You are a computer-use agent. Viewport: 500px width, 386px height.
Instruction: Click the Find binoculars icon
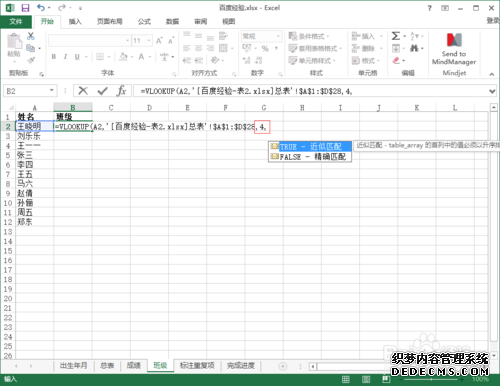pos(414,48)
